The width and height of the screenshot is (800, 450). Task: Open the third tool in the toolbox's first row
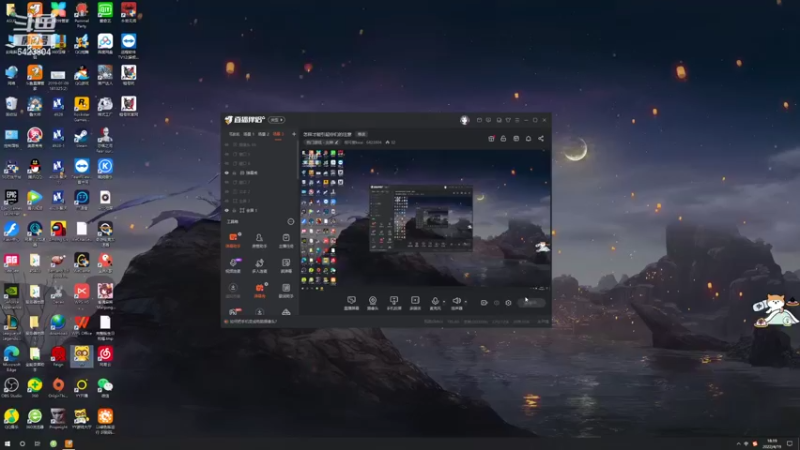[286, 240]
